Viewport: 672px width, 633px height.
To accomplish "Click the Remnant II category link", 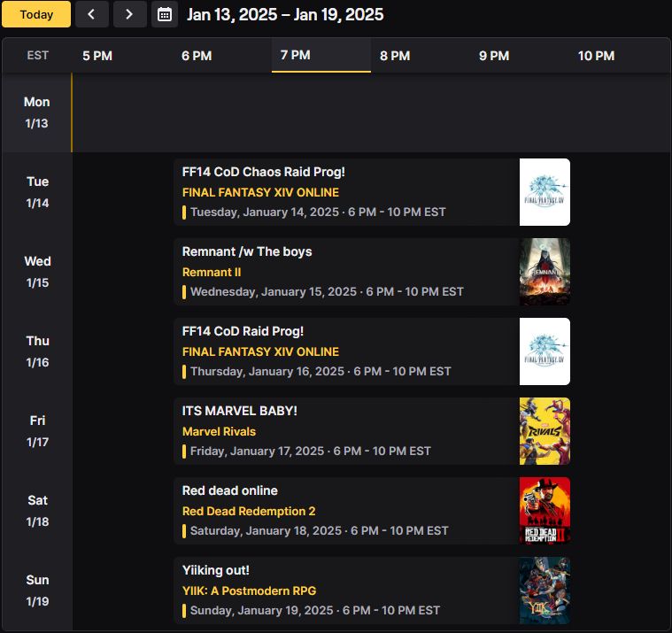I will click(x=212, y=272).
